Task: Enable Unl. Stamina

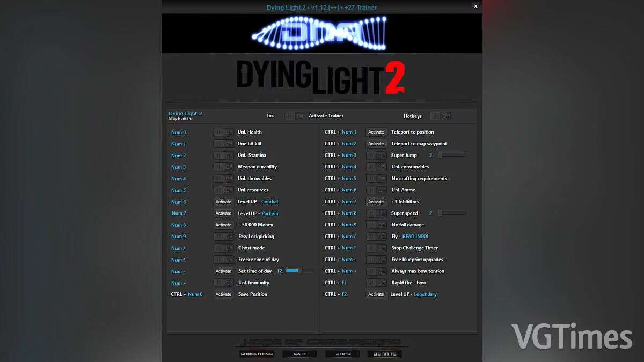Action: [x=223, y=155]
